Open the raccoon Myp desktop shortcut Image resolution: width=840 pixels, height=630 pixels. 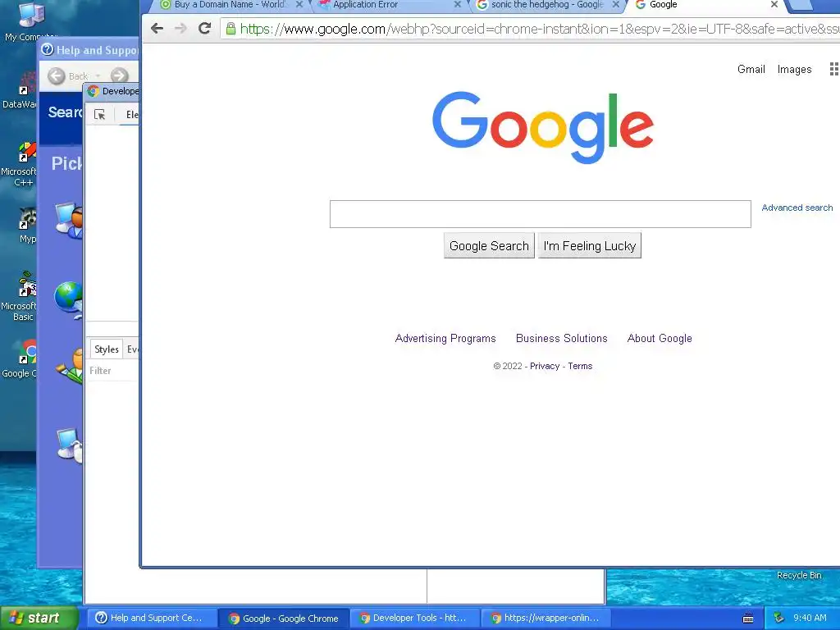click(27, 226)
